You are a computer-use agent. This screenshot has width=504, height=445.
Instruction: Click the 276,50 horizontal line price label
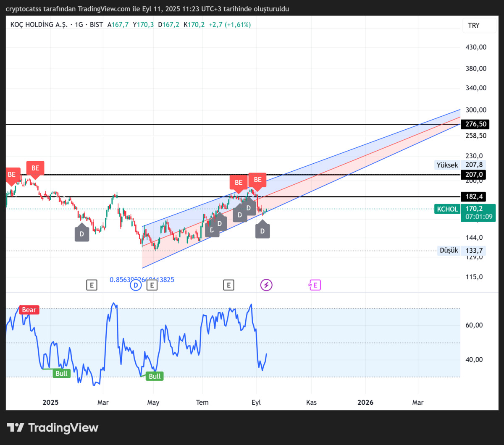(476, 124)
